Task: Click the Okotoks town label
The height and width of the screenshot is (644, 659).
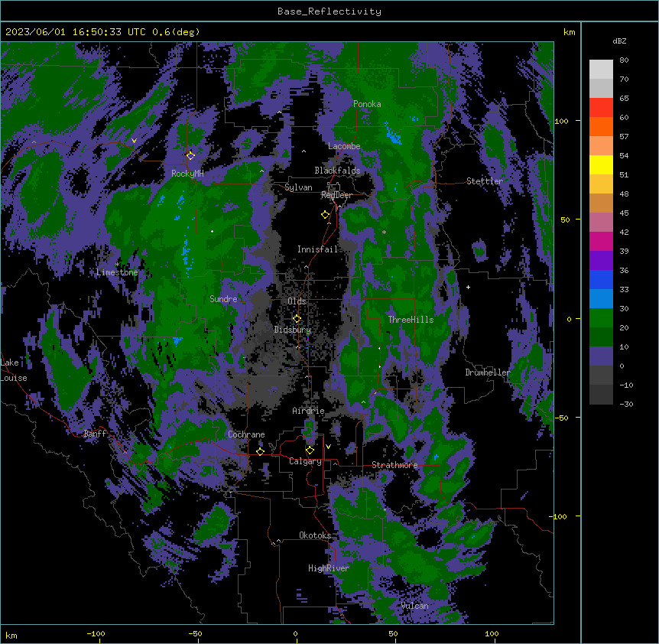Action: [x=315, y=535]
